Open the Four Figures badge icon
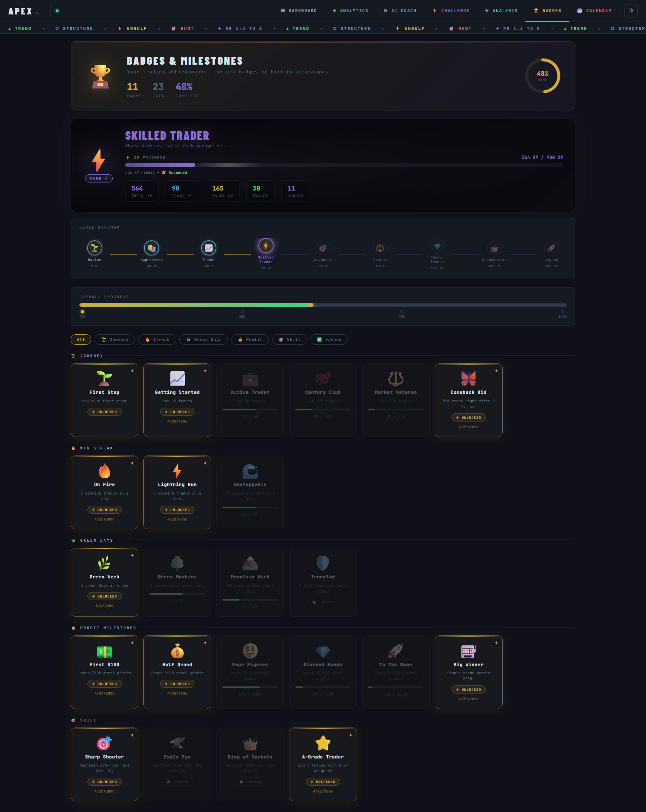This screenshot has width=646, height=812. pyautogui.click(x=250, y=651)
